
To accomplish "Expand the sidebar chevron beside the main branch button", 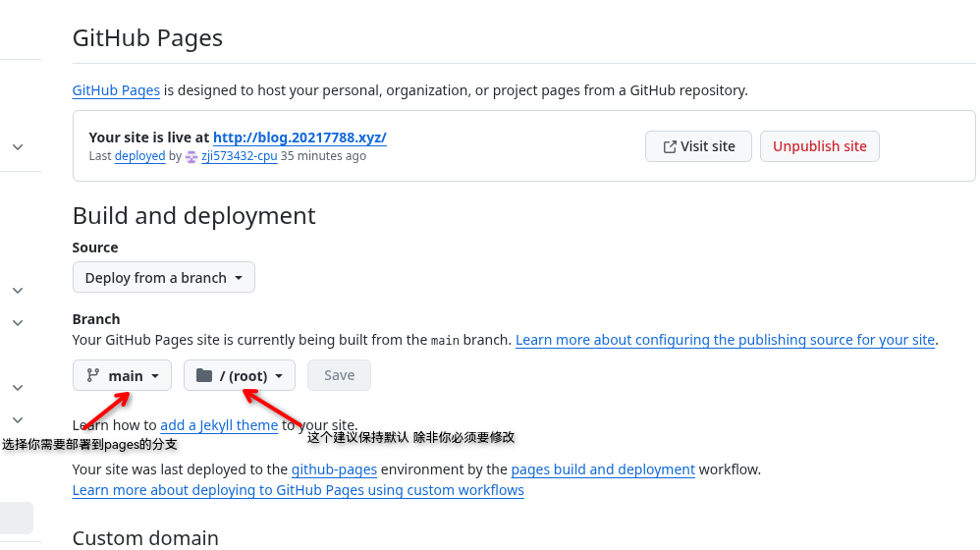I will 18,388.
